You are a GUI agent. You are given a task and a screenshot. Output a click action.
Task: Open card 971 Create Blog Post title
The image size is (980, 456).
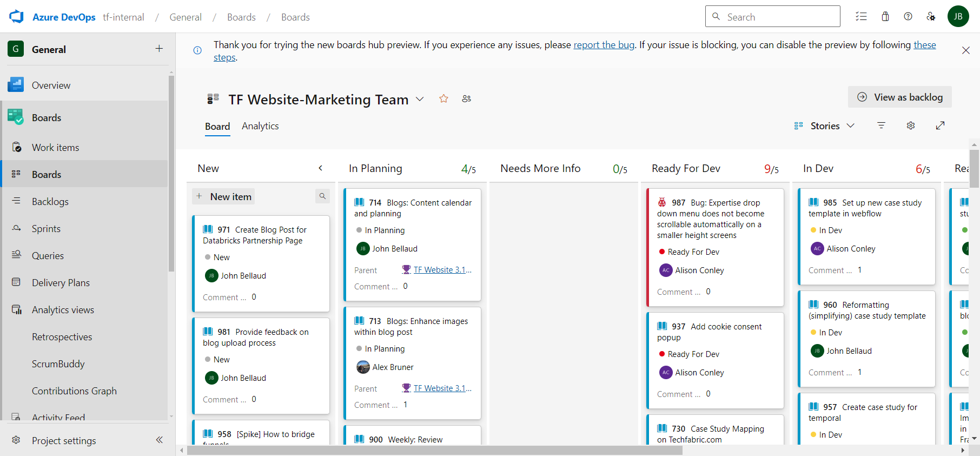coord(255,235)
